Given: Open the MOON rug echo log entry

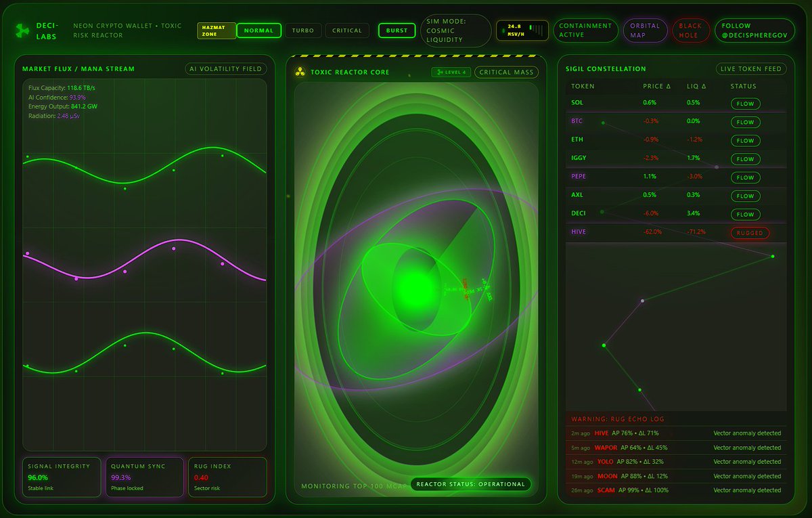Looking at the screenshot, I should pyautogui.click(x=676, y=476).
